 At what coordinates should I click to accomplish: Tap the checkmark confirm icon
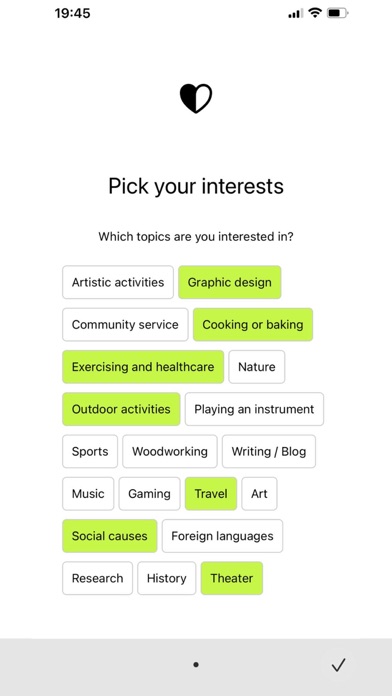[338, 664]
